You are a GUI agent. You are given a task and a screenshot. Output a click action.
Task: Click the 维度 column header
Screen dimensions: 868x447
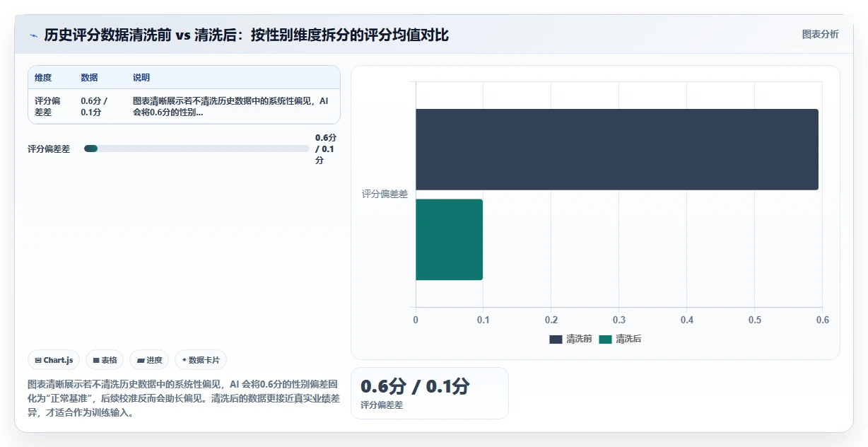[43, 78]
